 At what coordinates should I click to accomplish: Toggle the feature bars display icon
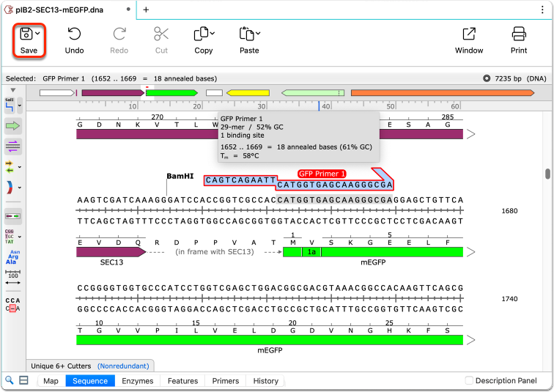[x=12, y=216]
